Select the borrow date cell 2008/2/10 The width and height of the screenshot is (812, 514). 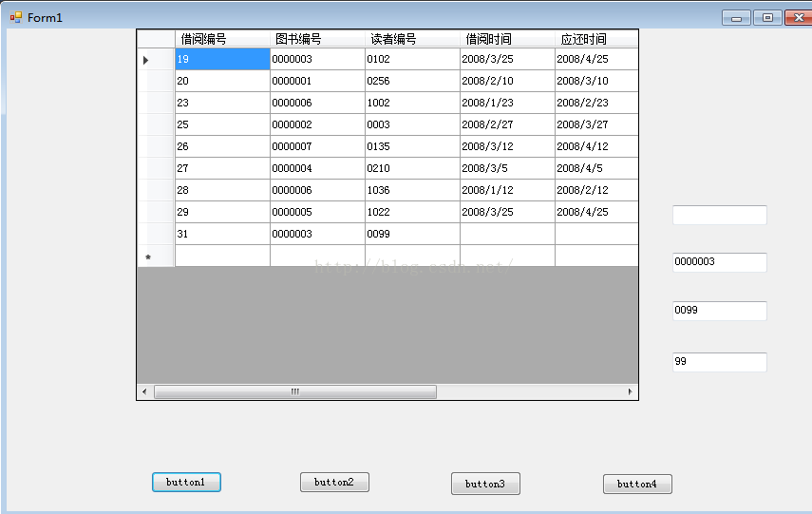pos(507,81)
